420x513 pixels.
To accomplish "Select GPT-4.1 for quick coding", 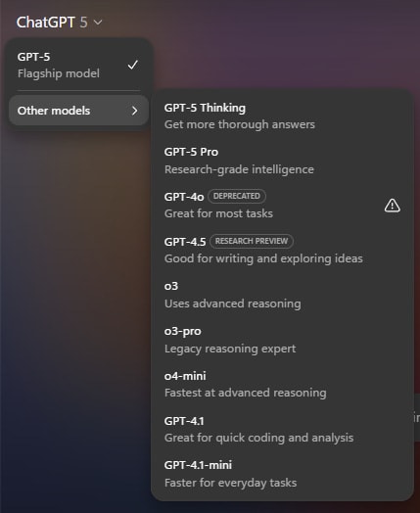I will point(282,429).
